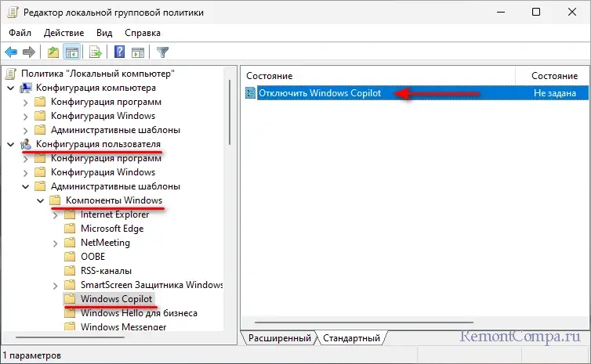Select the Microsoft Edge folder

point(112,229)
